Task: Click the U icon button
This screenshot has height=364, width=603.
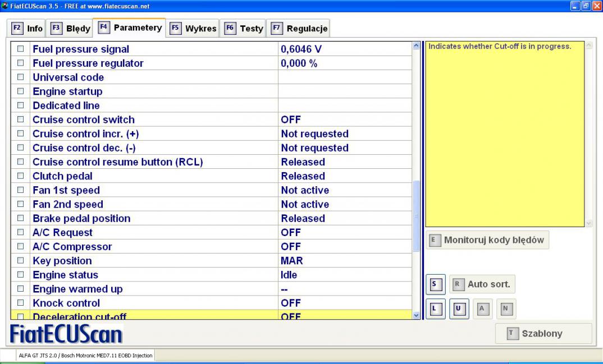Action: [459, 308]
